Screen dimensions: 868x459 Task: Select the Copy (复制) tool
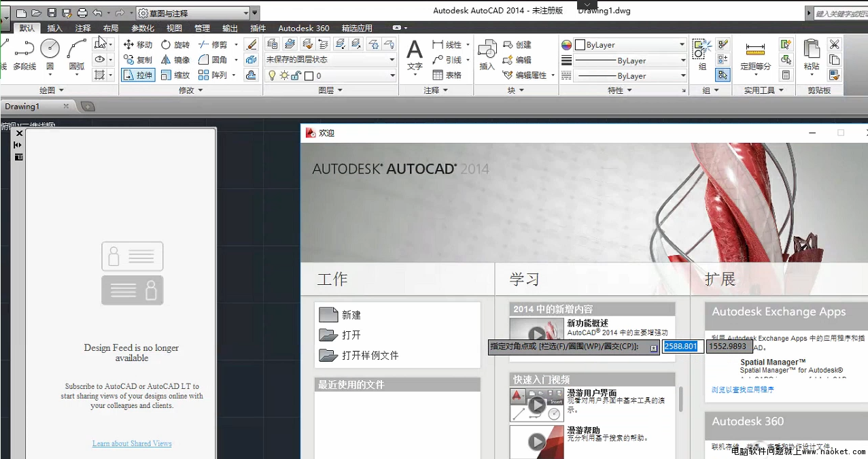click(138, 60)
